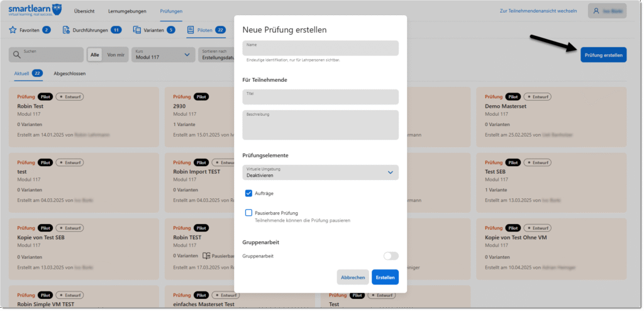
Task: Expand the Virtuelle Umgebung dropdown
Action: (x=390, y=172)
